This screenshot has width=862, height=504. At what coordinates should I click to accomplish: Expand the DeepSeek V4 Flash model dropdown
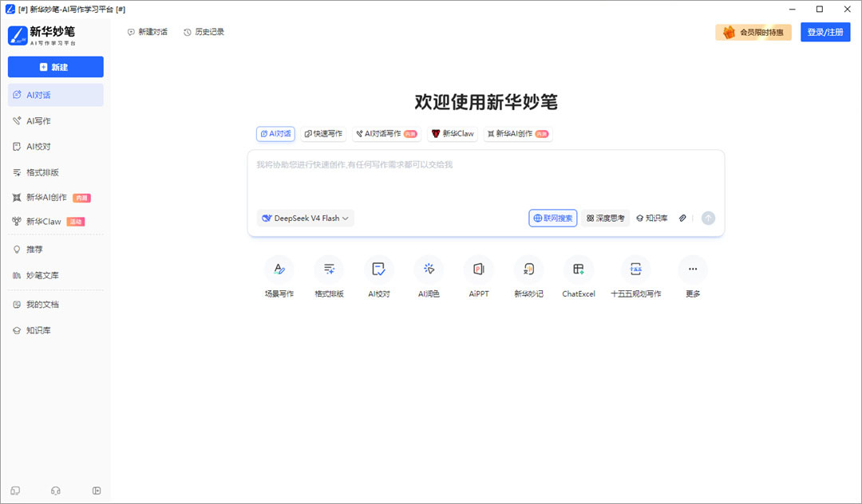[306, 218]
